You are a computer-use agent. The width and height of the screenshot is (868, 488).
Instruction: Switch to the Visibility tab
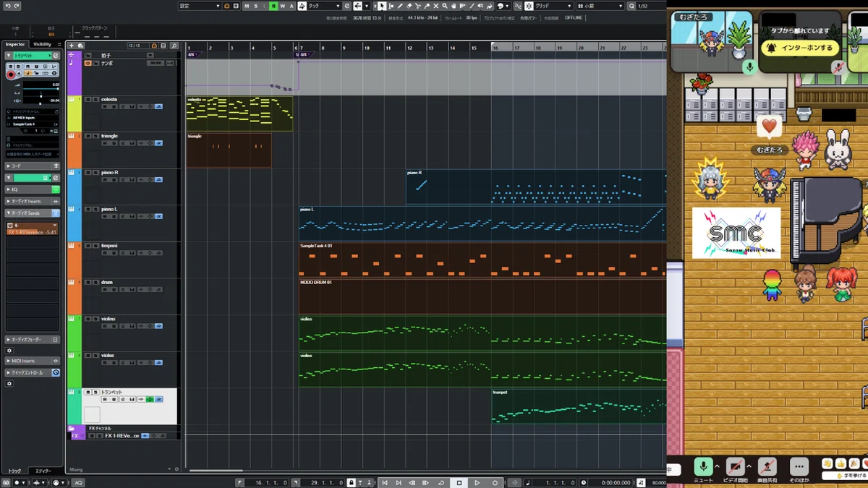click(42, 44)
